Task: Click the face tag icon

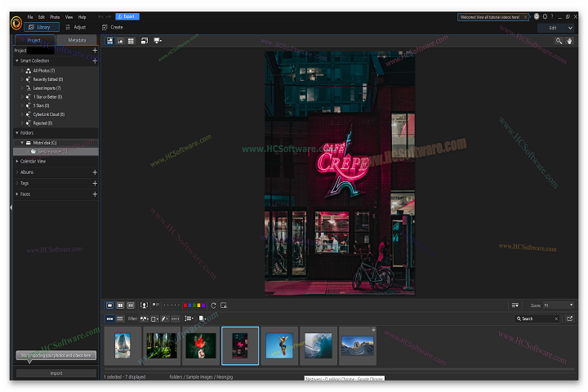Action: tap(144, 305)
